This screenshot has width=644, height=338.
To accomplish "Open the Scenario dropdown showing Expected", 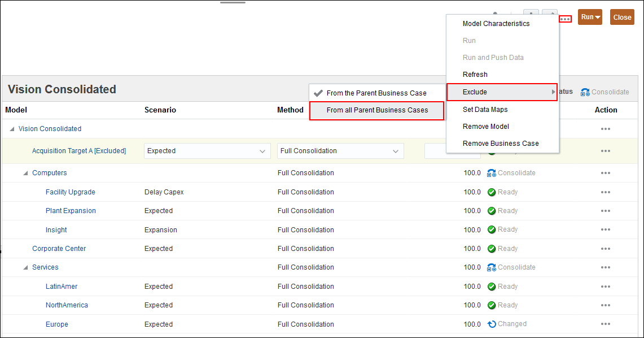I will click(207, 151).
